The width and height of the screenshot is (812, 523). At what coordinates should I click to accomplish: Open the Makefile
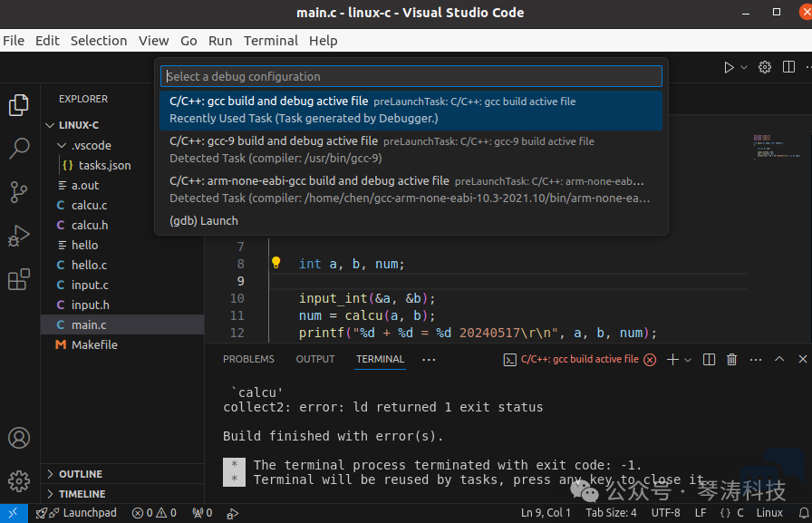point(122,344)
